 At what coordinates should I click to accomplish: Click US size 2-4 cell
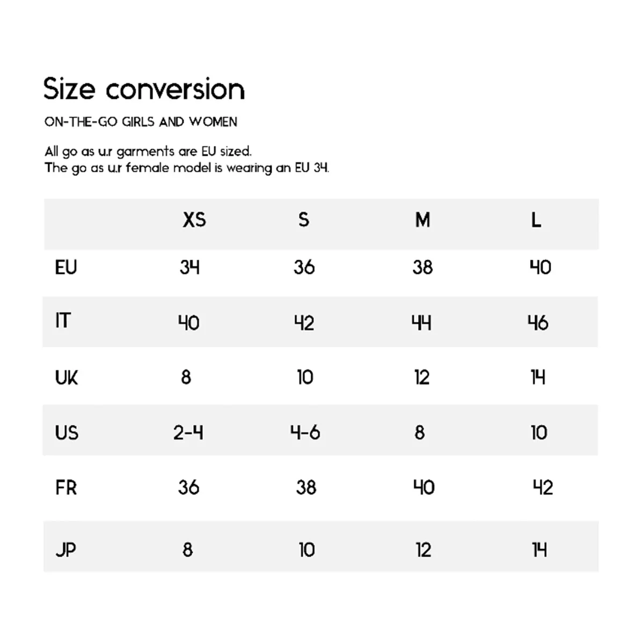pos(188,433)
